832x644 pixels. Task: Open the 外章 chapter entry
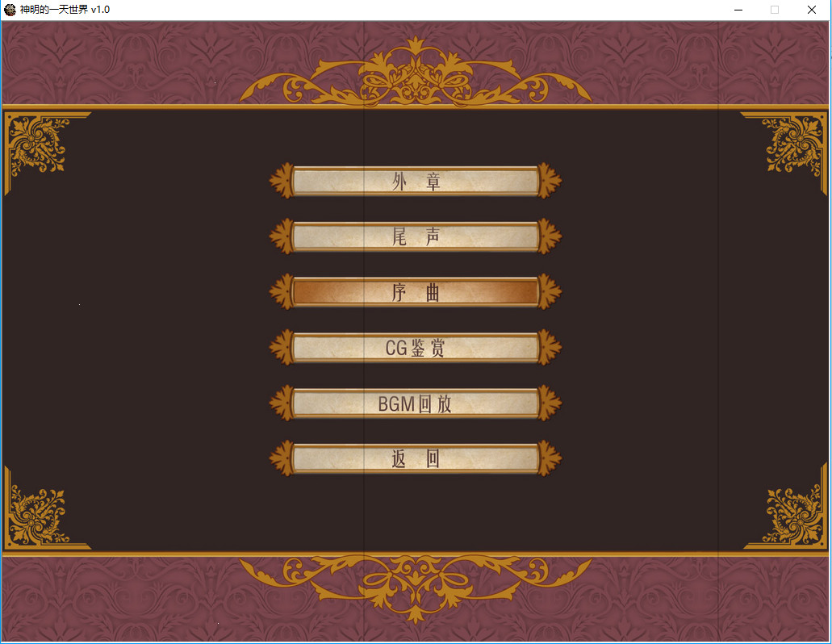click(416, 181)
